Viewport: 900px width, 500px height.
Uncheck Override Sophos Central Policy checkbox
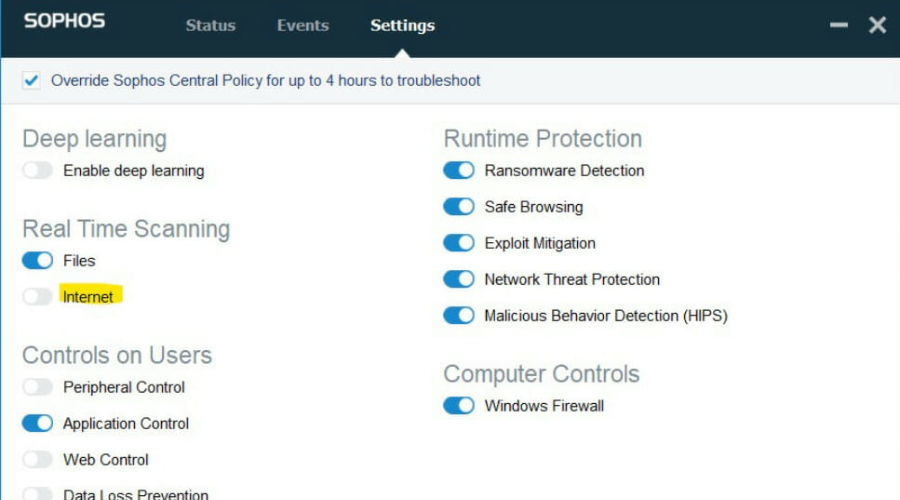click(x=31, y=80)
